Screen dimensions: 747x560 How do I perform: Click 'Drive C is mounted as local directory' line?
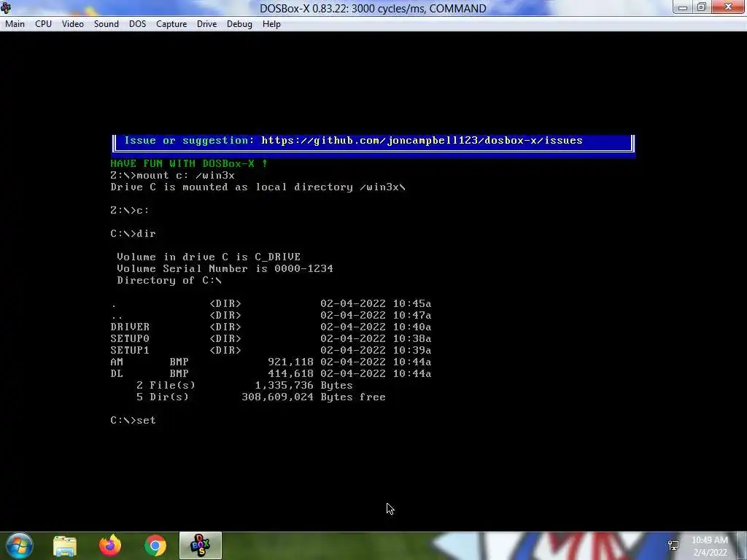(x=258, y=187)
